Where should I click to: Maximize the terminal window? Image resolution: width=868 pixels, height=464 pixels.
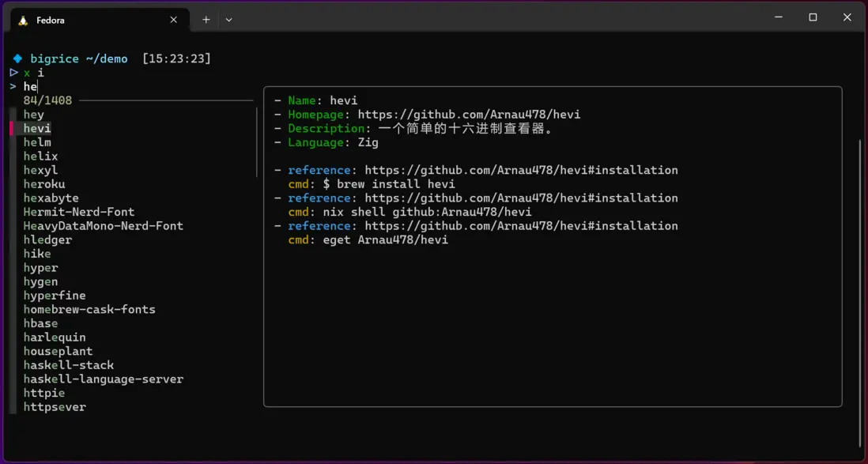point(813,17)
